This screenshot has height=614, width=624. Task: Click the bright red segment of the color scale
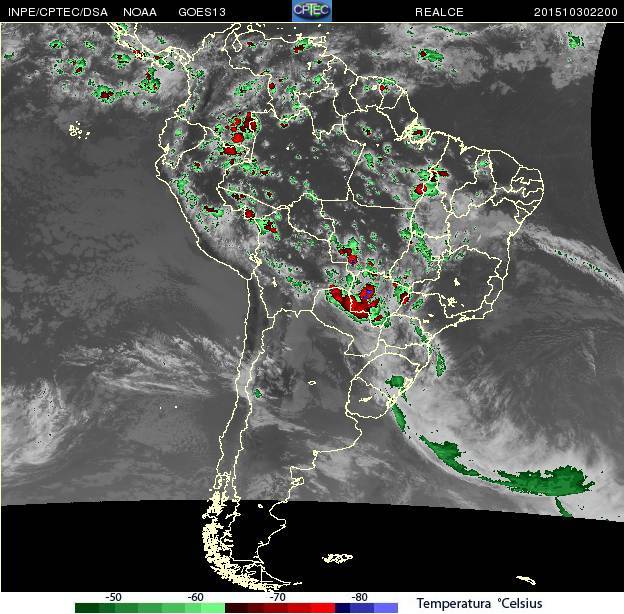point(323,608)
